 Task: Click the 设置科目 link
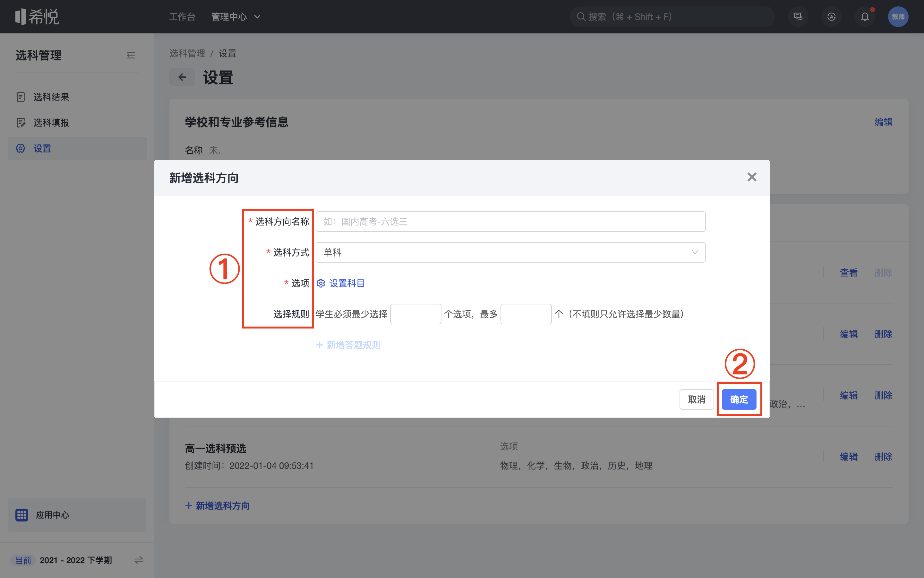click(x=347, y=283)
